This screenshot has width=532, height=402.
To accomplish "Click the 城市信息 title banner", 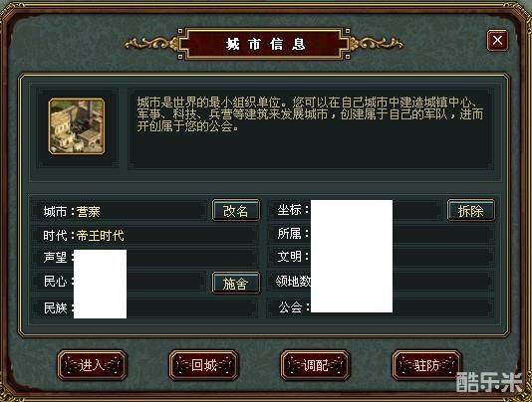I will point(265,44).
